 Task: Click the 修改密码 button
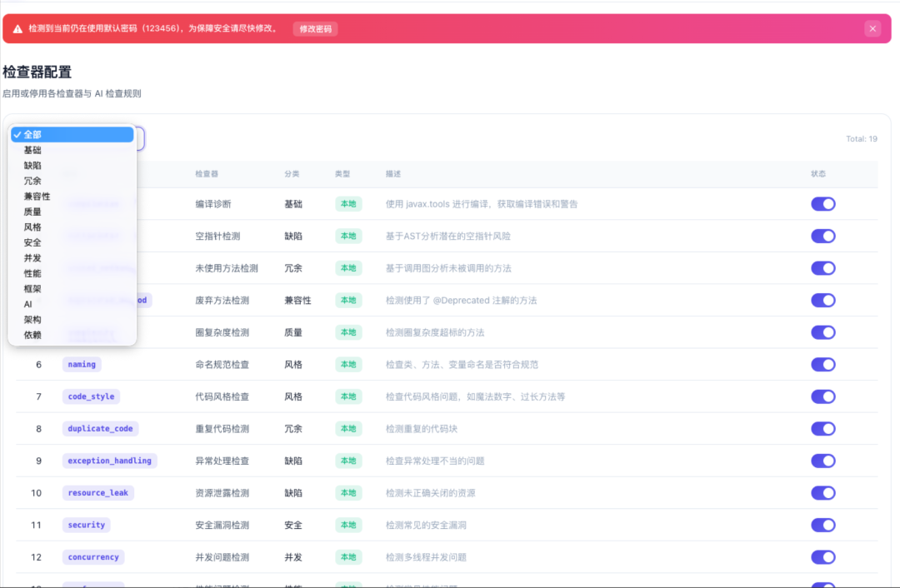point(316,28)
